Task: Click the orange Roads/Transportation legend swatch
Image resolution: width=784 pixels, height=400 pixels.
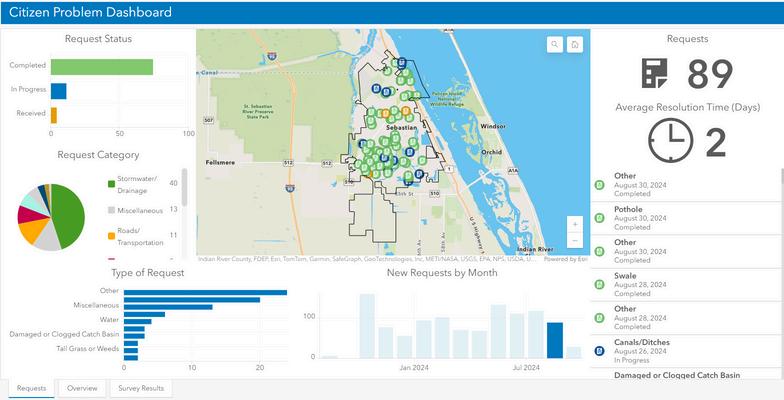Action: pos(111,236)
